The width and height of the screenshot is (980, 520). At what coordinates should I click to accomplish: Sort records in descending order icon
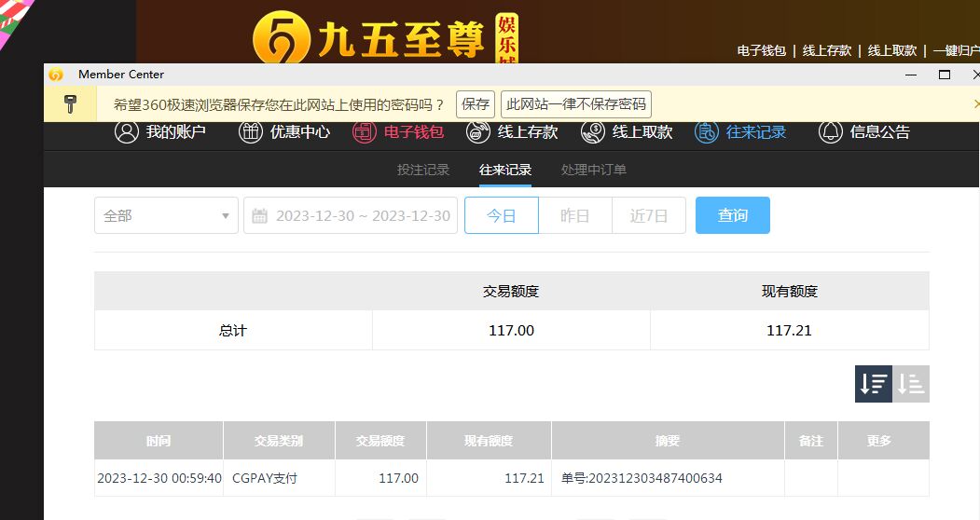(874, 384)
